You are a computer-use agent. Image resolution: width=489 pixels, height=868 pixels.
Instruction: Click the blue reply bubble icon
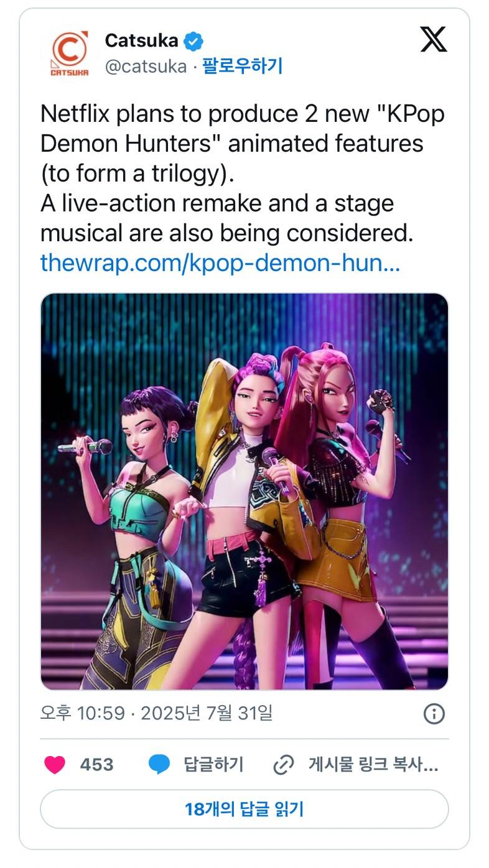[159, 764]
